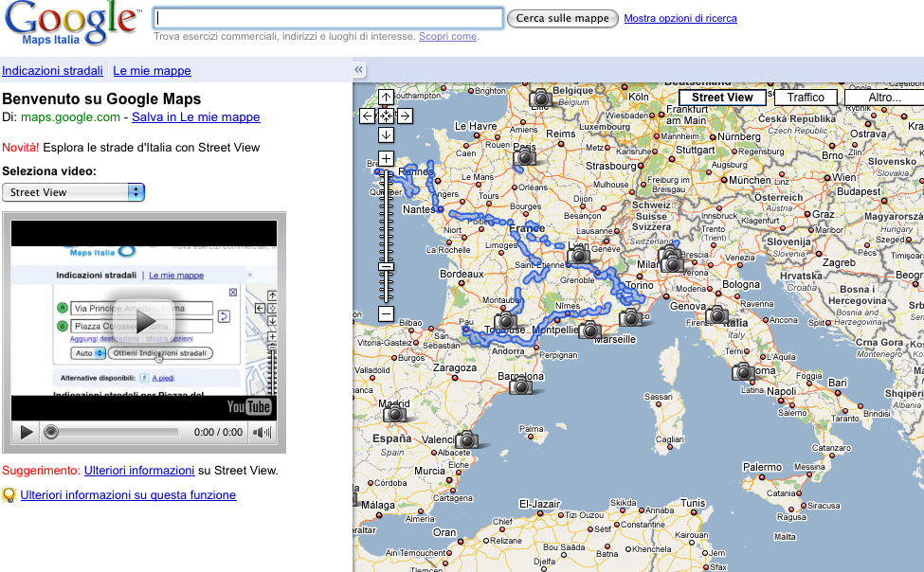The height and width of the screenshot is (572, 924).
Task: Click the Budapest label on the map
Action: coord(859,191)
